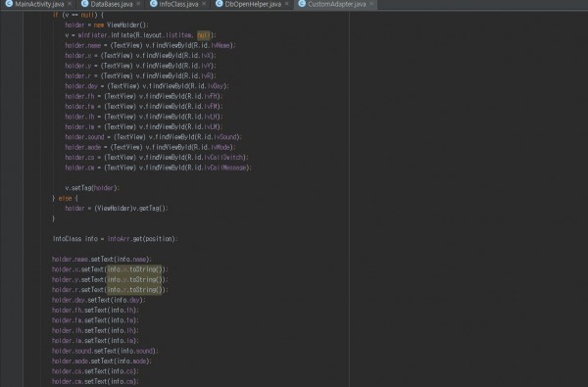Viewport: 588px width, 387px height.
Task: Switch to the MainActivity.java tab
Action: tap(39, 4)
